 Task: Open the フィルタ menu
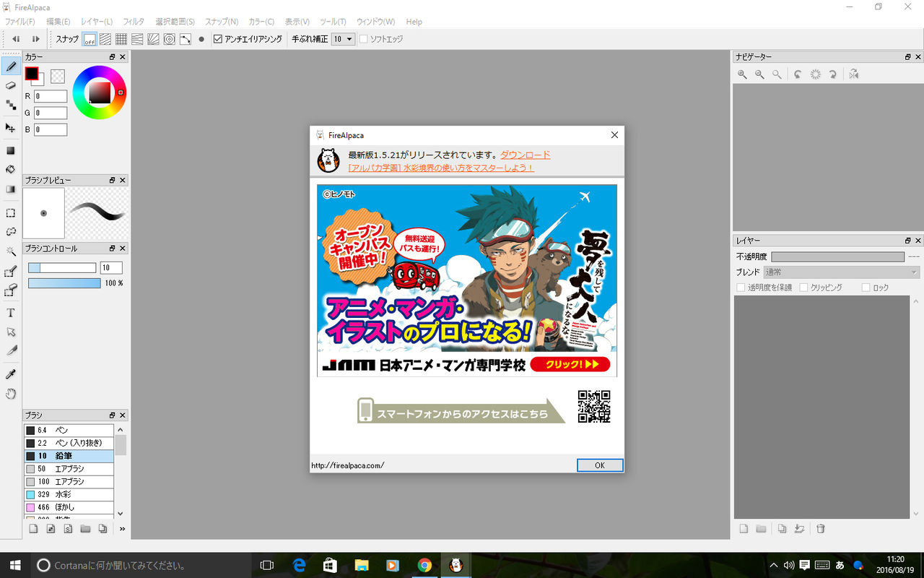[134, 22]
